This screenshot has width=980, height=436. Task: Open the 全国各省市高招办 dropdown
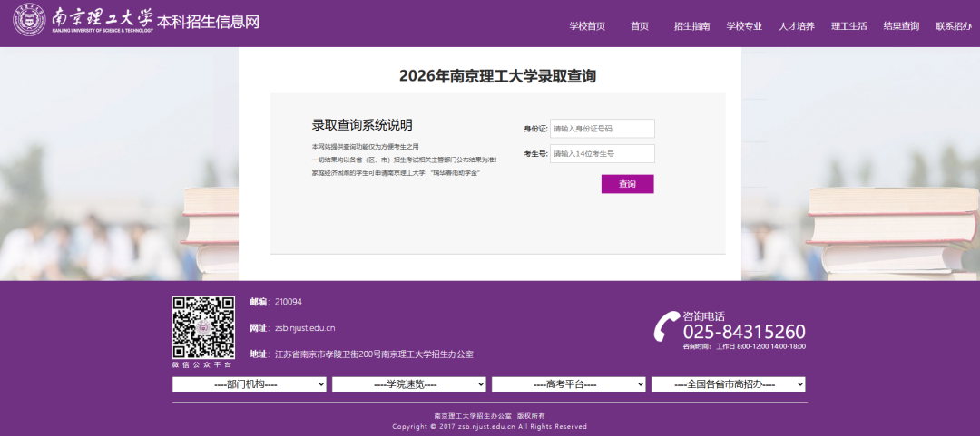[728, 384]
